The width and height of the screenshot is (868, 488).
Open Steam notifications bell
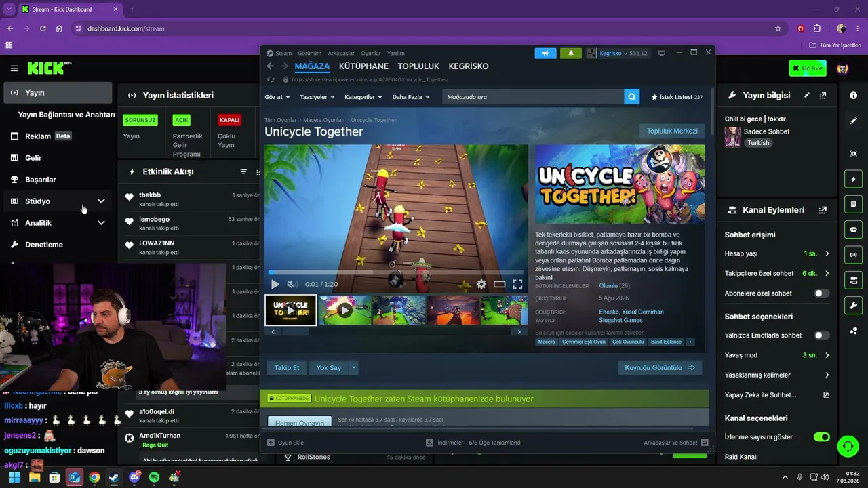571,53
